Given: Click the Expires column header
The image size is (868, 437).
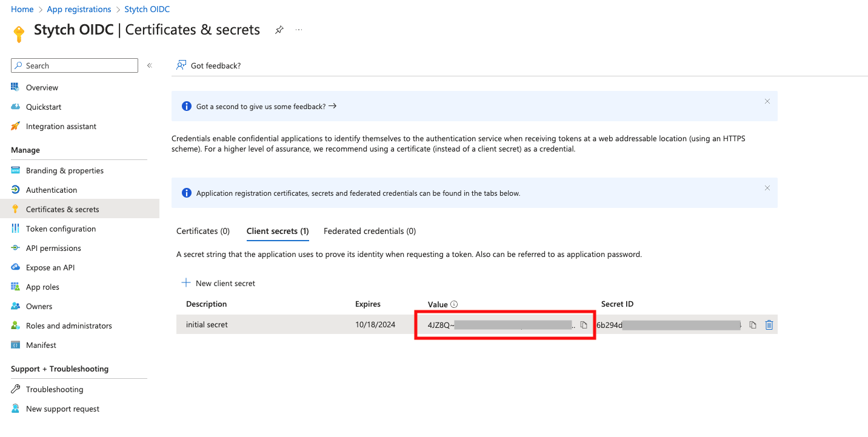Looking at the screenshot, I should tap(368, 304).
